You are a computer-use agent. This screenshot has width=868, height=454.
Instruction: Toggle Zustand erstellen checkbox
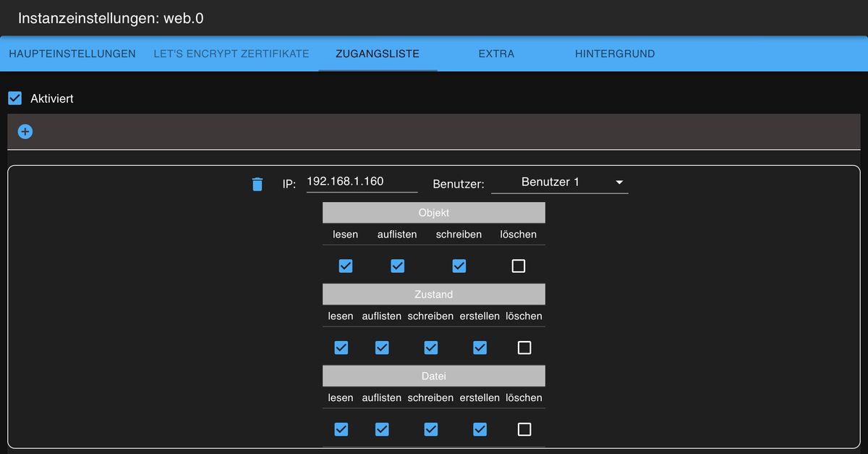point(480,348)
